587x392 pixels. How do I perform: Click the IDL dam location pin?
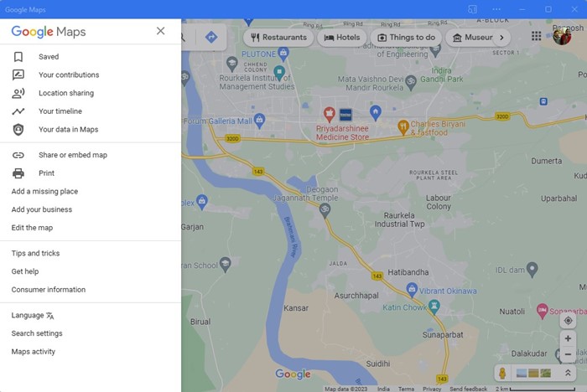pos(532,269)
